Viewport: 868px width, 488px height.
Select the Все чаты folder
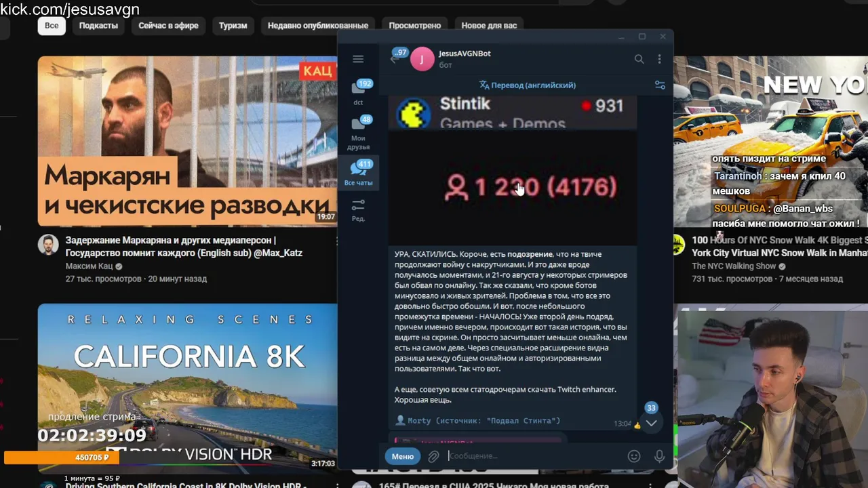click(358, 173)
